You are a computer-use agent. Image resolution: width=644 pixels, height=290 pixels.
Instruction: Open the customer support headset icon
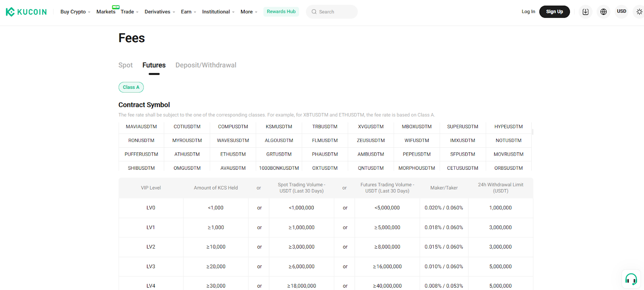[631, 279]
